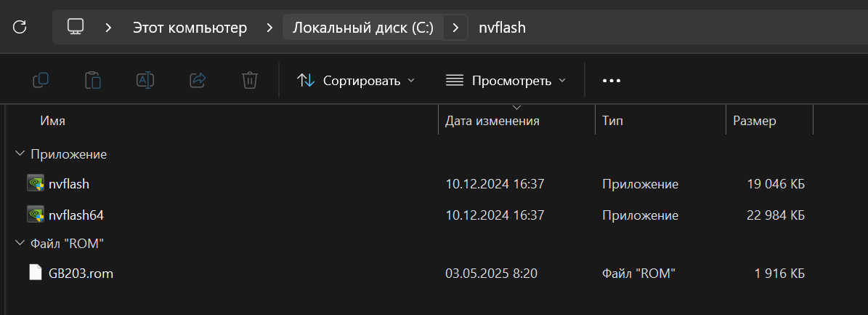Open the Сортировать sort dropdown

pyautogui.click(x=356, y=80)
